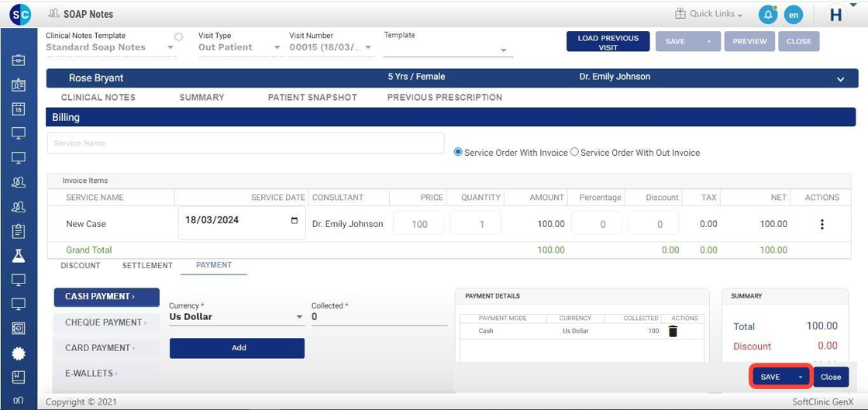Open the Visit Type dropdown

point(239,47)
